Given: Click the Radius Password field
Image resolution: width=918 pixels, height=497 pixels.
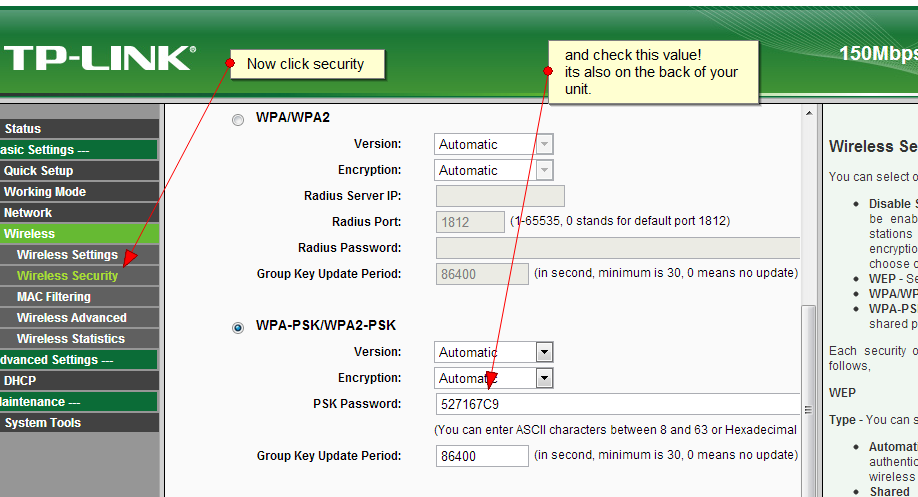Looking at the screenshot, I should [x=618, y=248].
